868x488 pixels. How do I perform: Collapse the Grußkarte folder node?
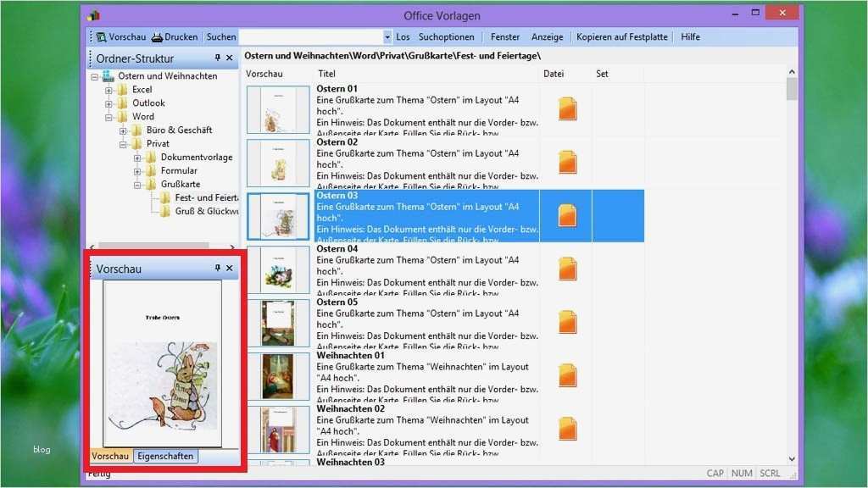(137, 185)
